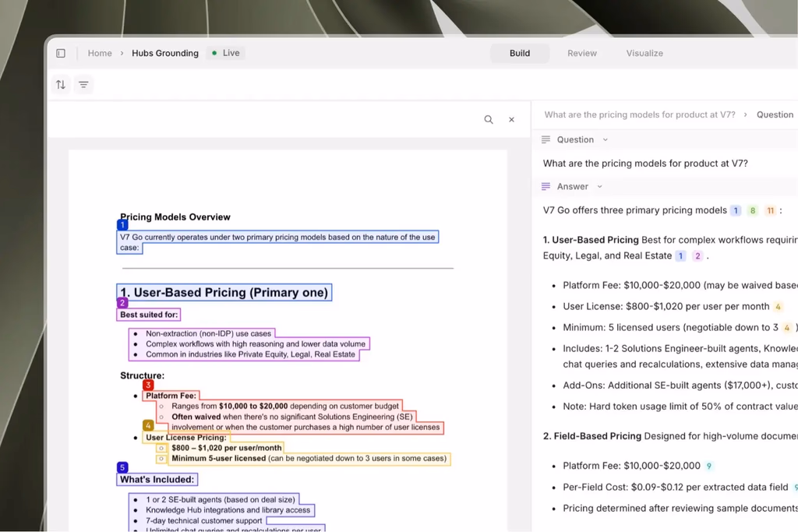Open citation 9 beside the Field-Based Platform Fee
The image size is (798, 532).
click(709, 466)
